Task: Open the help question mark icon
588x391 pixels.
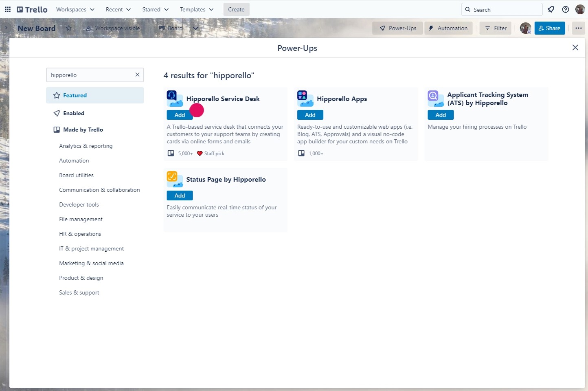Action: [x=566, y=9]
